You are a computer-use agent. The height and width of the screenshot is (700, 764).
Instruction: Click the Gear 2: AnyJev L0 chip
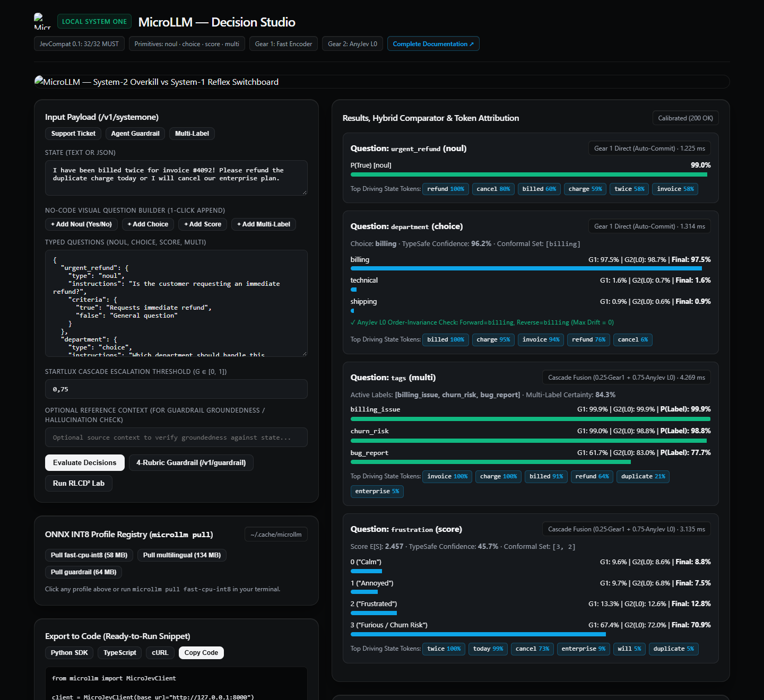click(352, 44)
